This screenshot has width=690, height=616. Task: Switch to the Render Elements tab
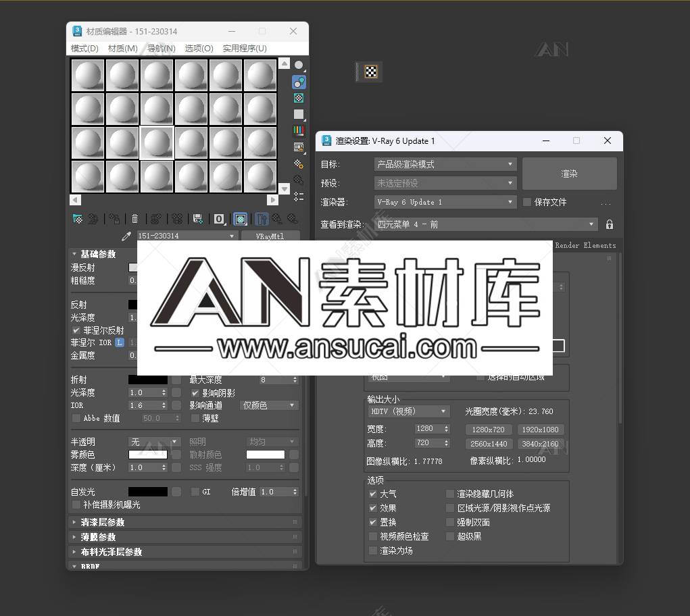pyautogui.click(x=585, y=245)
